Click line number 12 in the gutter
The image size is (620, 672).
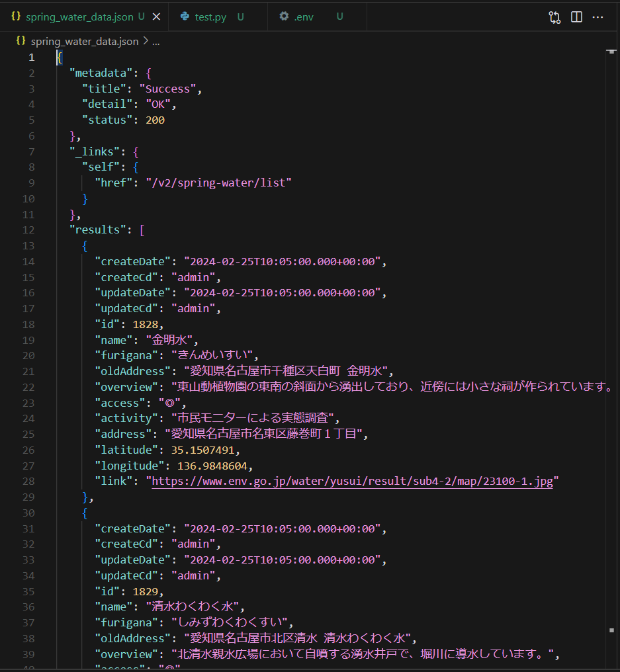tap(28, 230)
